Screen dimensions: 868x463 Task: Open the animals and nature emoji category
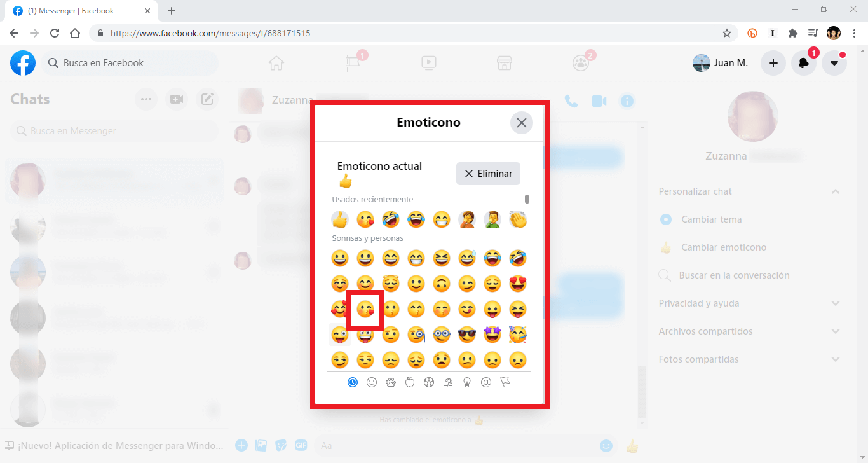pos(391,382)
